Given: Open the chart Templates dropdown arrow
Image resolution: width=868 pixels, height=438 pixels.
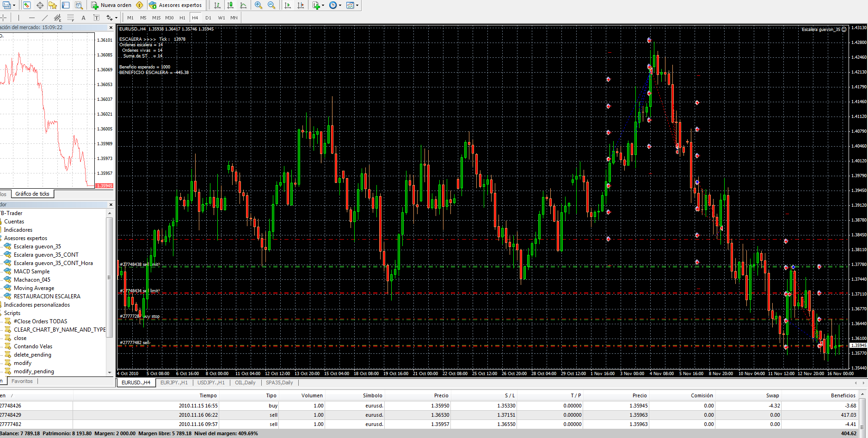Looking at the screenshot, I should pos(357,6).
